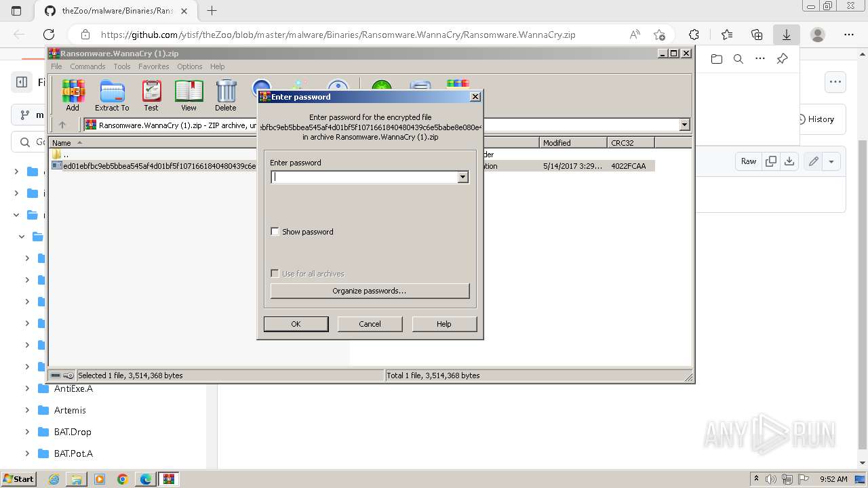Screen dimensions: 868x488
Task: Go up one folder level in WinRAR
Action: click(x=62, y=125)
